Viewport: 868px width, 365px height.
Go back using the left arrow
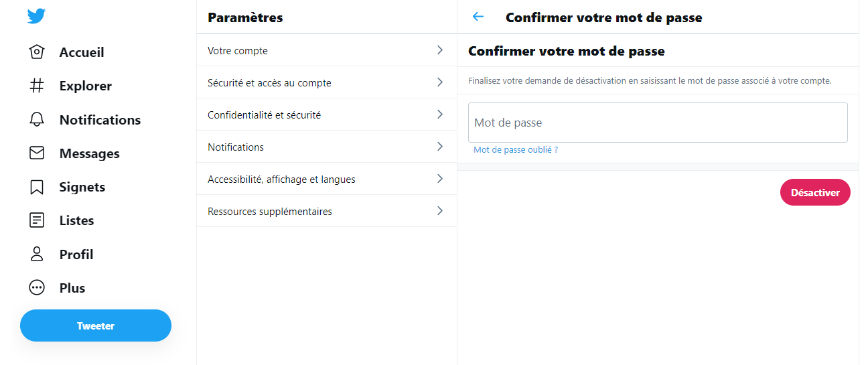(478, 17)
